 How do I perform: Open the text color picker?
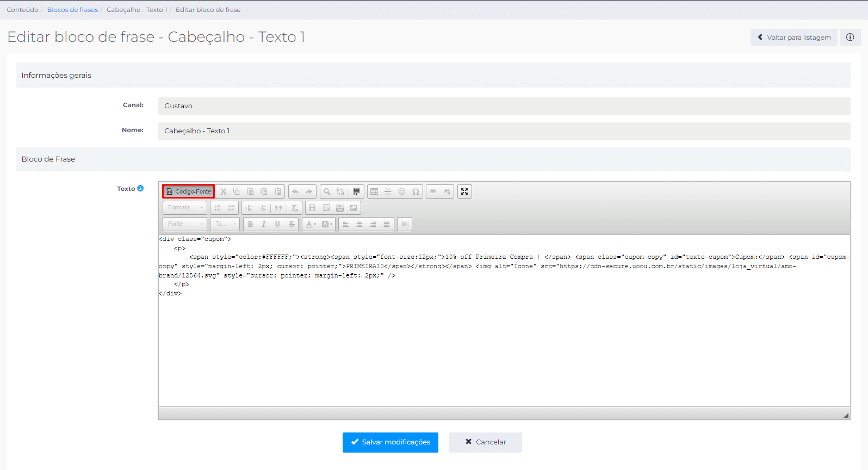point(311,224)
